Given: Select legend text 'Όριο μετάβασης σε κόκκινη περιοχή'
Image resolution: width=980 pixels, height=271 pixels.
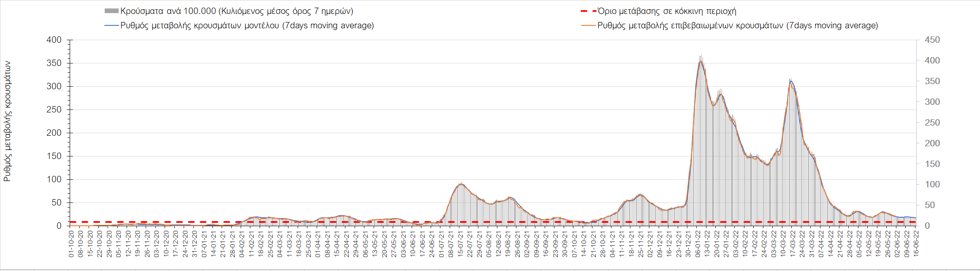Looking at the screenshot, I should 667,11.
